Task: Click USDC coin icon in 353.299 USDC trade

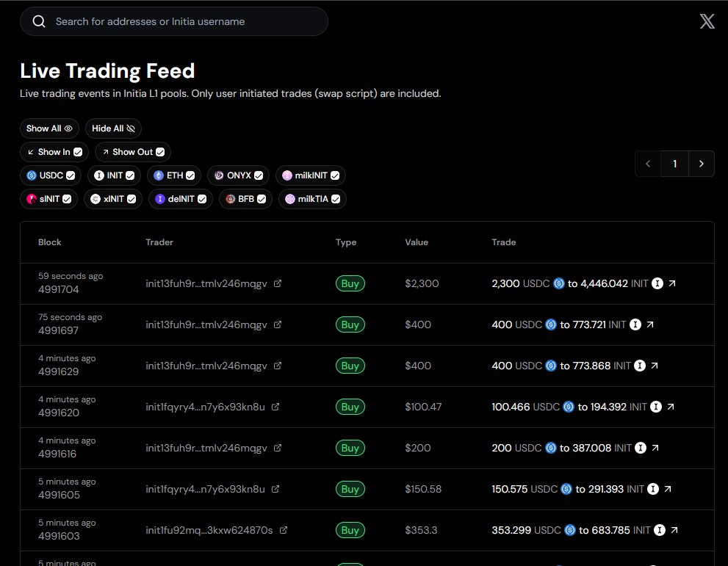Action: [570, 530]
